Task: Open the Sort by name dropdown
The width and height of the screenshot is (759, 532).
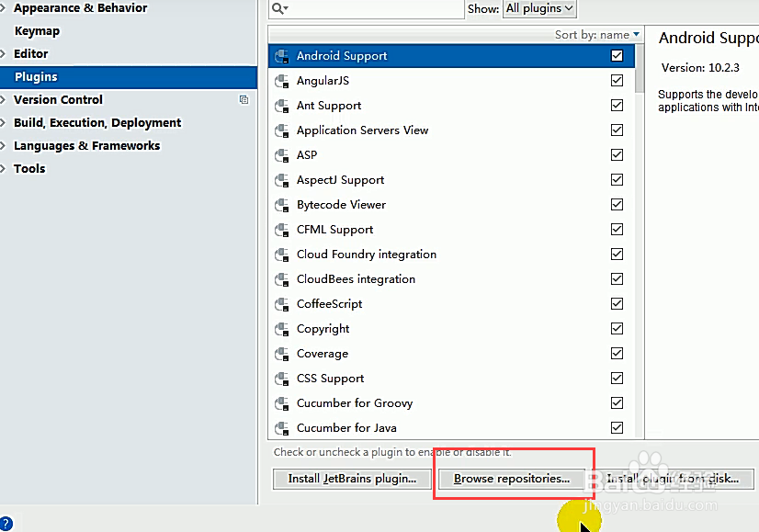Action: 597,35
